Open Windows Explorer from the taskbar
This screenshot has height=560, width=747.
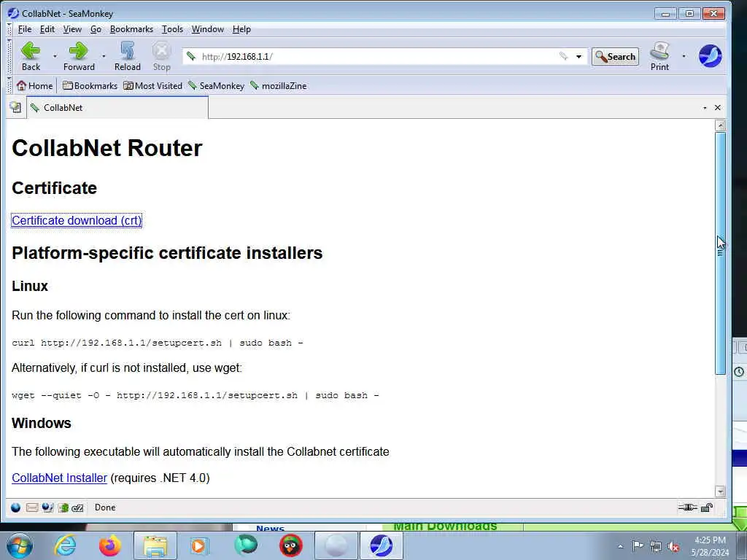pyautogui.click(x=155, y=545)
